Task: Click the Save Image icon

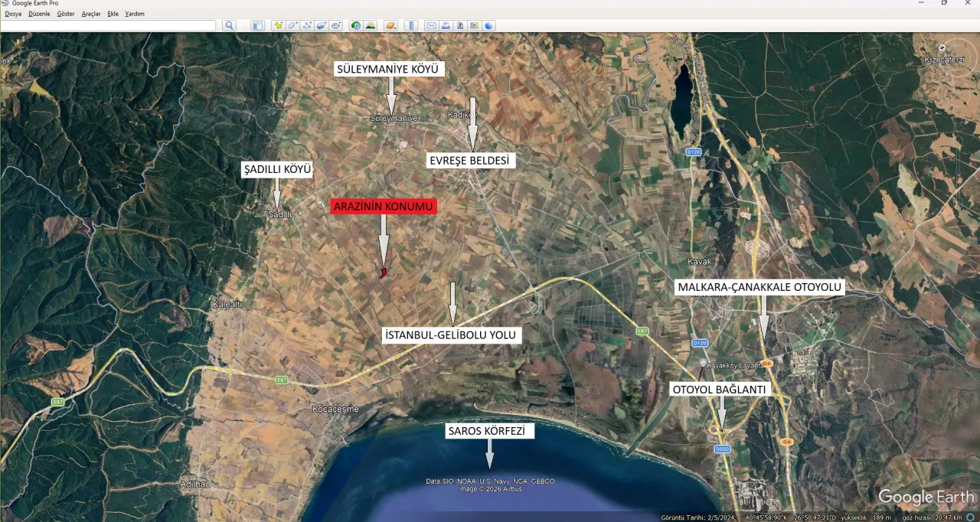Action: pos(460,25)
